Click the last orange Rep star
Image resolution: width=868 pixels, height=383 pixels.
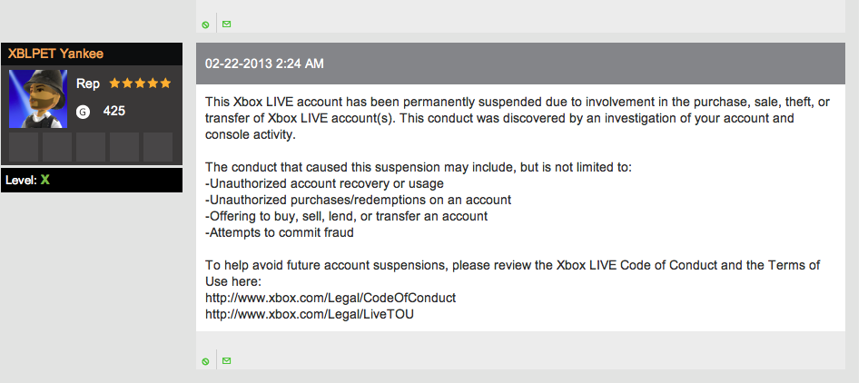coord(165,83)
